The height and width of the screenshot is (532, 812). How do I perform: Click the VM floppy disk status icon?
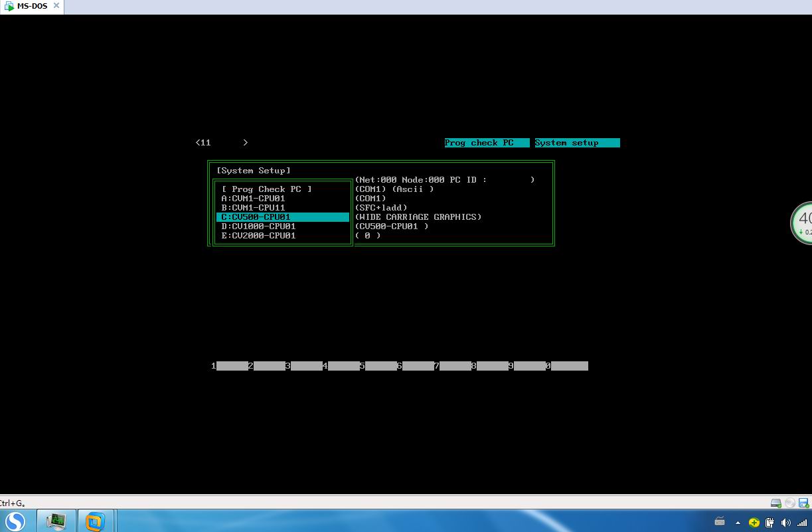coord(804,503)
